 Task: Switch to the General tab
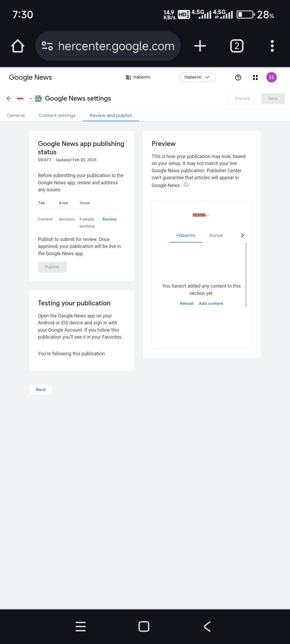[16, 115]
